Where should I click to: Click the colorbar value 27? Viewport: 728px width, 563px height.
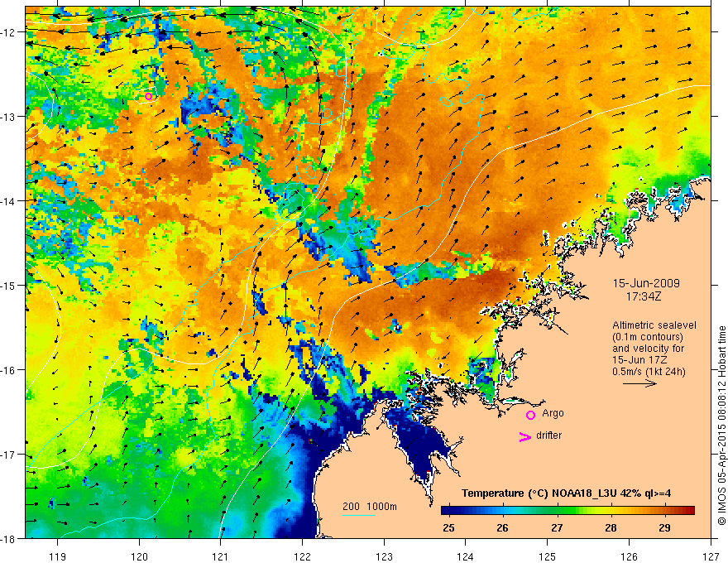pos(557,528)
